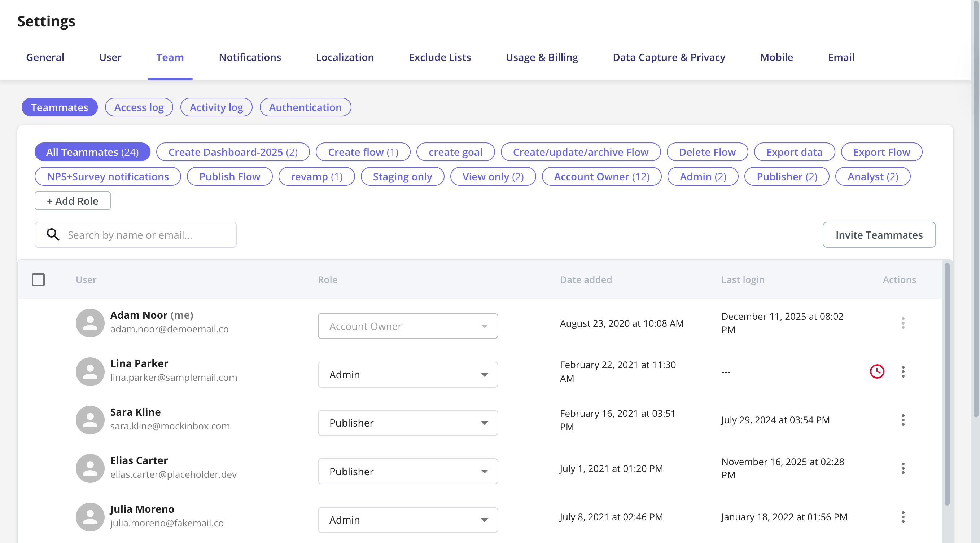
Task: Select the View only (2) role filter
Action: 493,176
